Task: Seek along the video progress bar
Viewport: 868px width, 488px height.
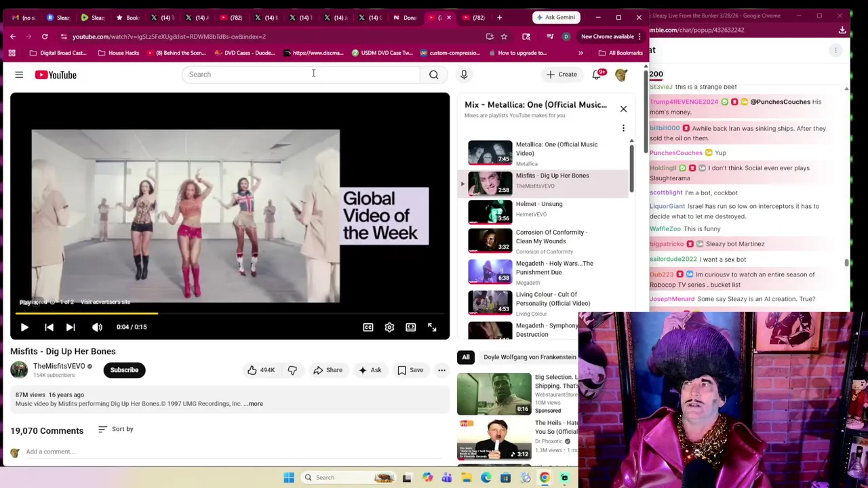Action: 230,314
